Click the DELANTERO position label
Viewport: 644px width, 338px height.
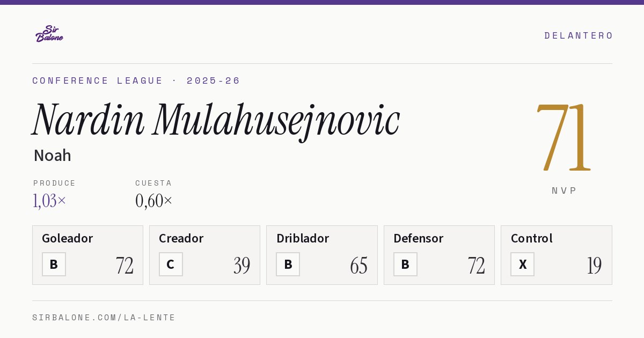579,35
